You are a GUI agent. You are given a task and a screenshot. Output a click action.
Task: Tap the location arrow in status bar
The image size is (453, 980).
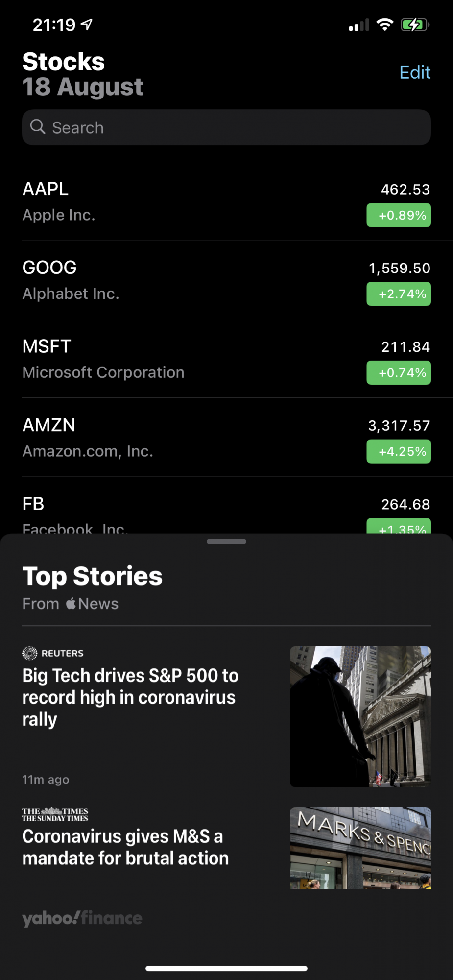87,24
